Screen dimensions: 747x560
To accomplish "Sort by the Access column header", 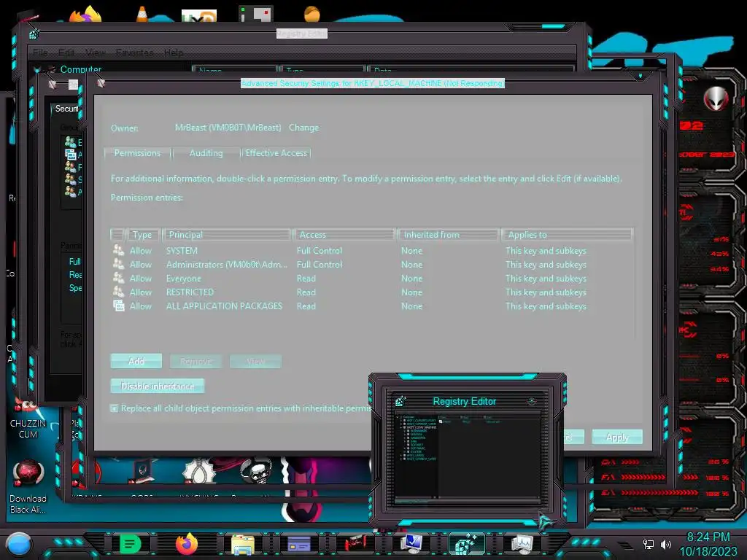I will pos(344,234).
